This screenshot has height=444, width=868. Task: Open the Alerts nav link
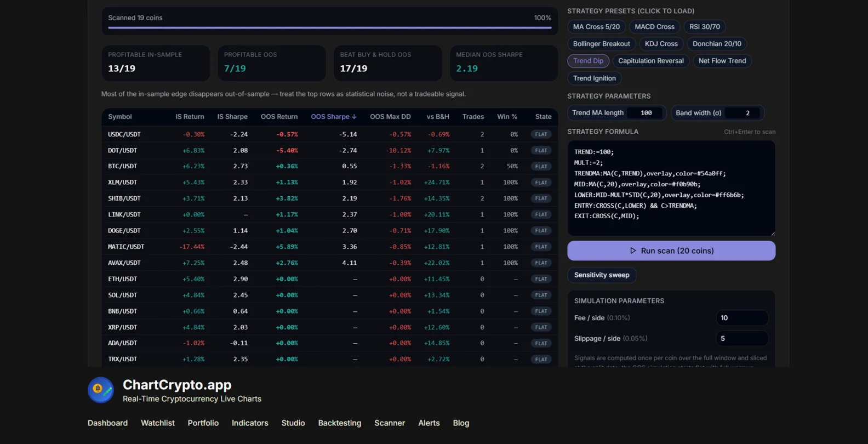pos(429,423)
